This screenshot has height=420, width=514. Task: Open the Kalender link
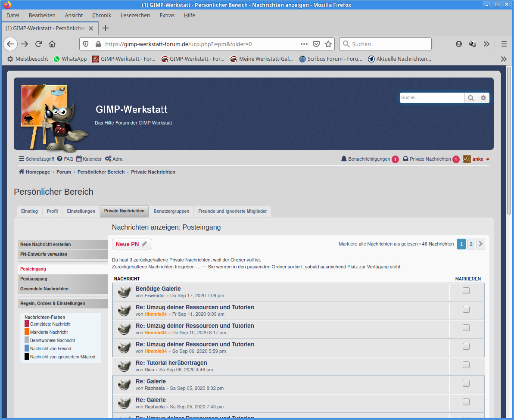tap(89, 159)
